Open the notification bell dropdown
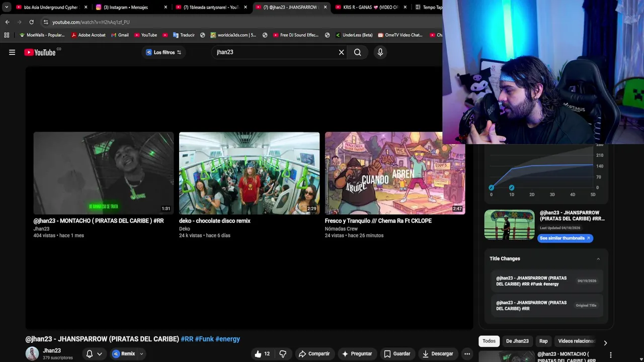Image resolution: width=644 pixels, height=362 pixels. coord(94,354)
